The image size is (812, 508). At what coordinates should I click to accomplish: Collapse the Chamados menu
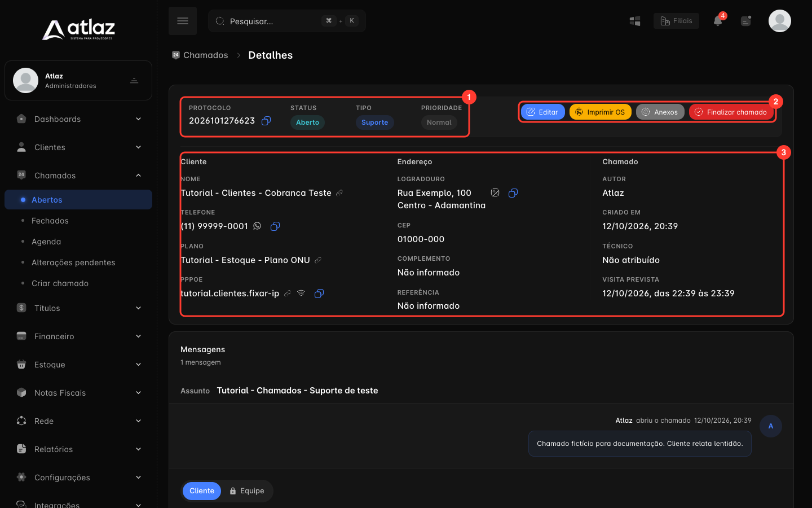(x=78, y=176)
